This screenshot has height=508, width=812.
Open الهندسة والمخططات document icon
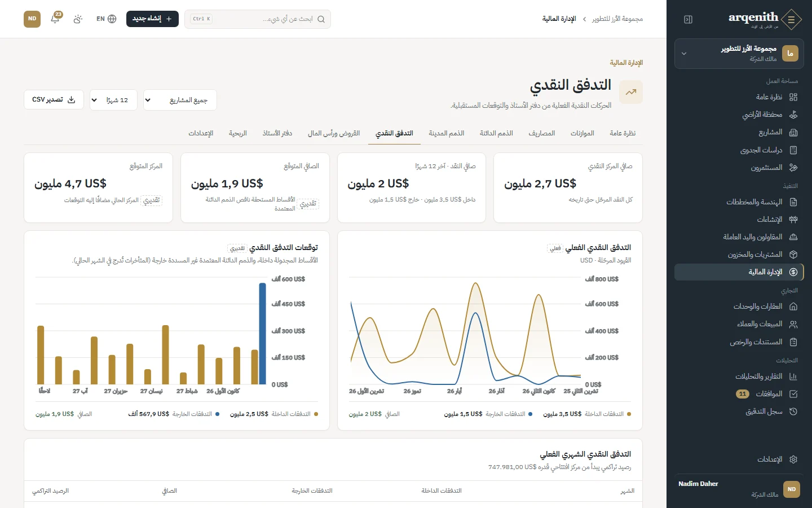pos(793,202)
